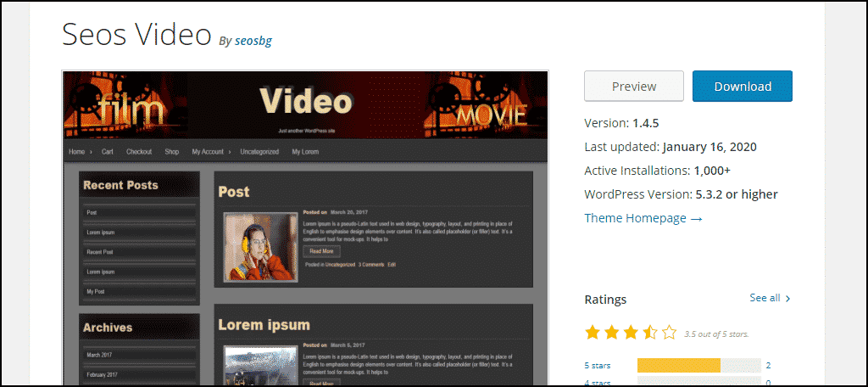Click the Version 1.4.5 text
Image resolution: width=868 pixels, height=387 pixels.
click(x=621, y=123)
